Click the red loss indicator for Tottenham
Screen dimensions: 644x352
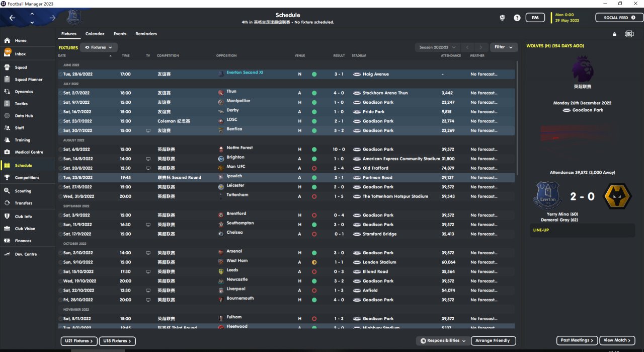pyautogui.click(x=314, y=196)
